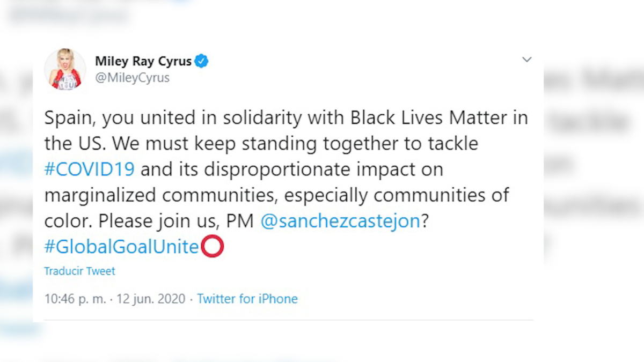Click Miley Ray Cyrus's verified badge icon

(x=201, y=61)
